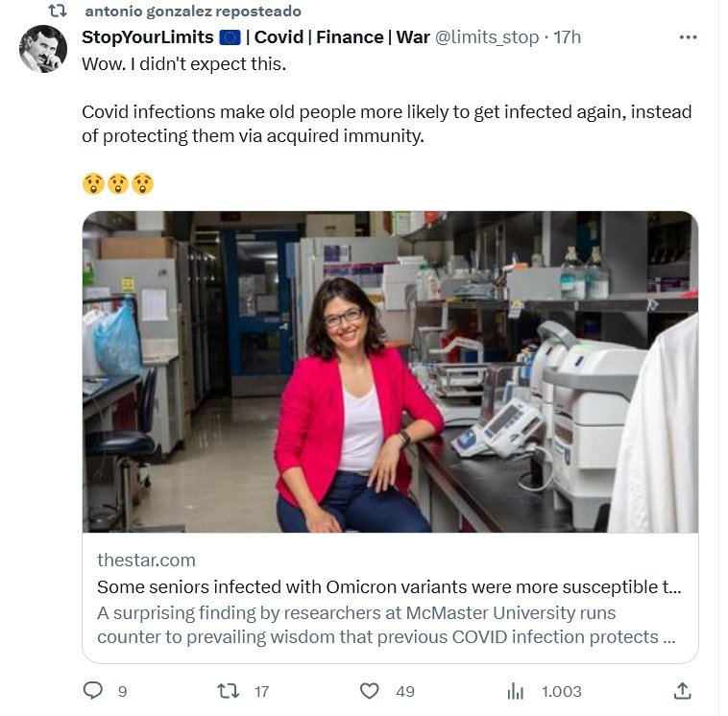Screen dimensions: 728x716
Task: Open the lab researcher article image
Action: 390,372
